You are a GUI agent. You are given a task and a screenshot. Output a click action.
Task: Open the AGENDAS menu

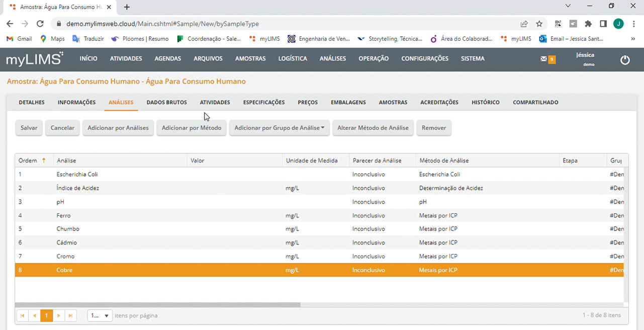click(168, 59)
